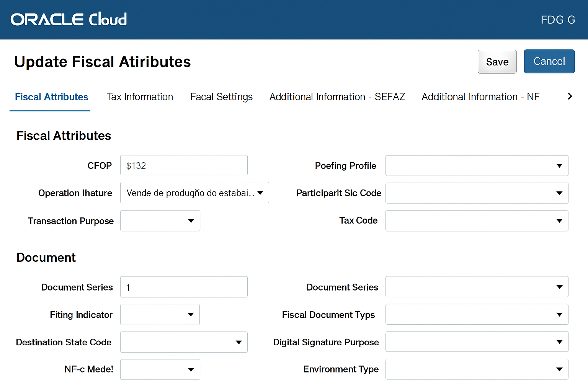Screen dimensions: 588x392
Task: Open the Fiting Indicator dropdown
Action: (x=160, y=315)
